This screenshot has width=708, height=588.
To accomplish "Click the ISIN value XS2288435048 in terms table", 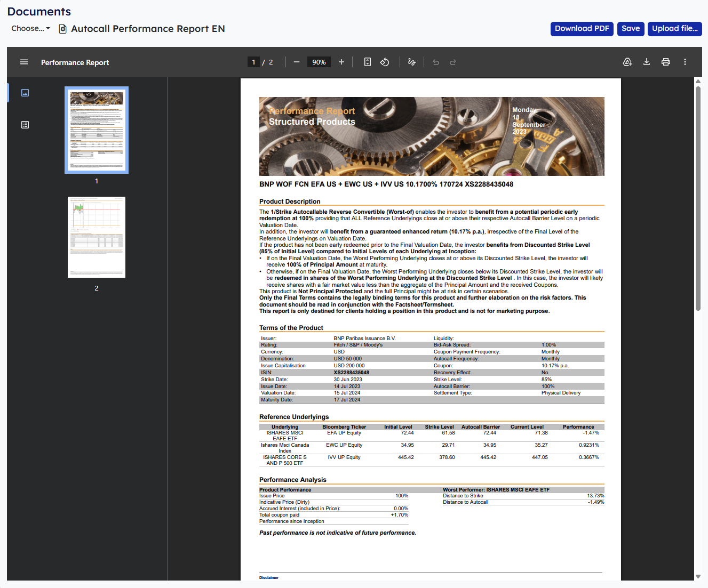I will coord(352,373).
